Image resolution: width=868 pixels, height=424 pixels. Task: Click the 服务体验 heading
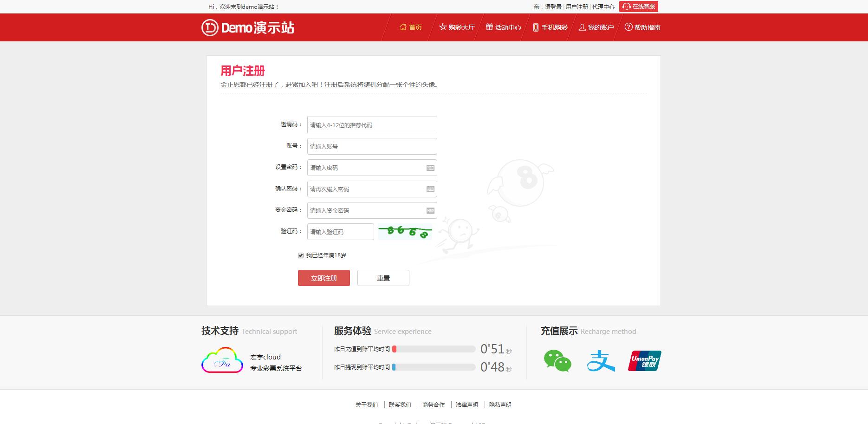tap(353, 331)
